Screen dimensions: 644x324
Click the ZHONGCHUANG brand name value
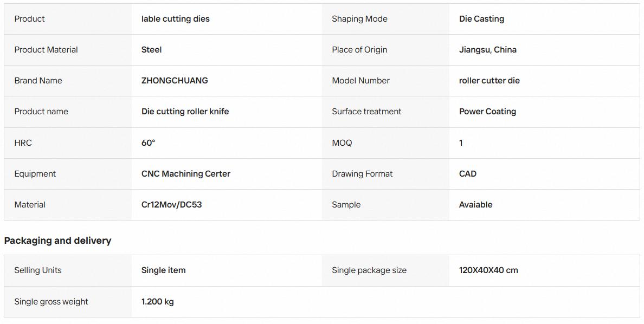click(x=175, y=81)
